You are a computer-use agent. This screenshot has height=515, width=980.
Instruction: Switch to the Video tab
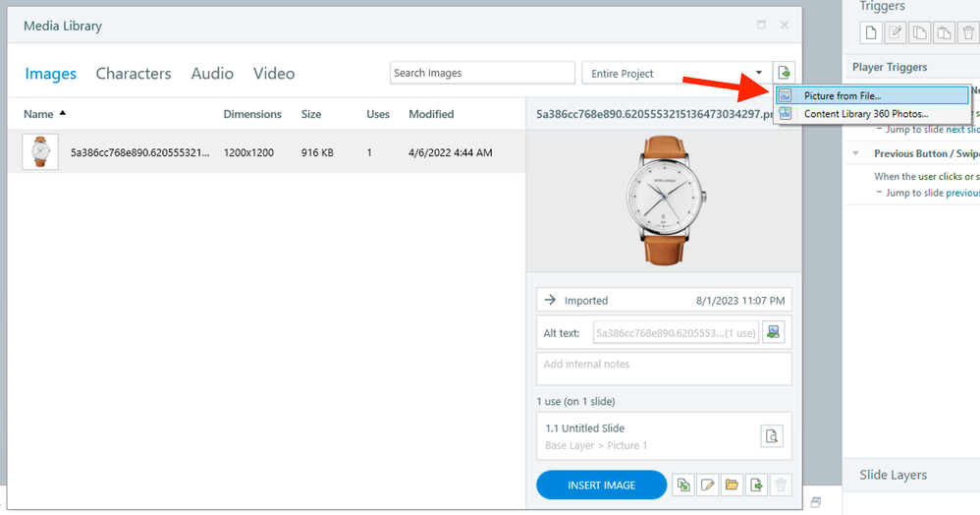click(x=274, y=74)
